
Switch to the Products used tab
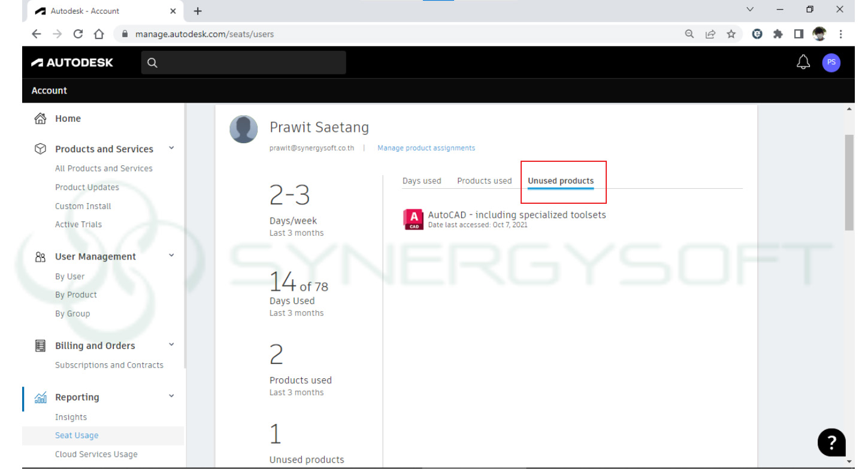(x=484, y=180)
